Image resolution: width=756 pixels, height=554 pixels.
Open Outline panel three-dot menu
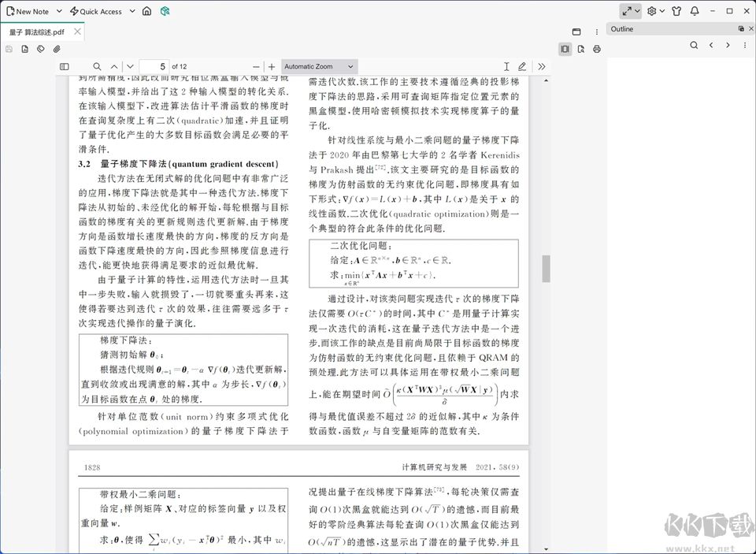click(x=745, y=46)
